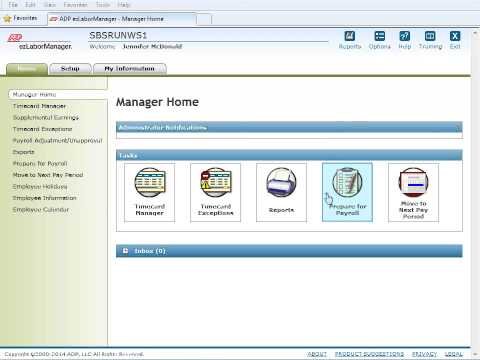Click the Help question mark icon
Image resolution: width=480 pixels, height=360 pixels.
point(404,36)
